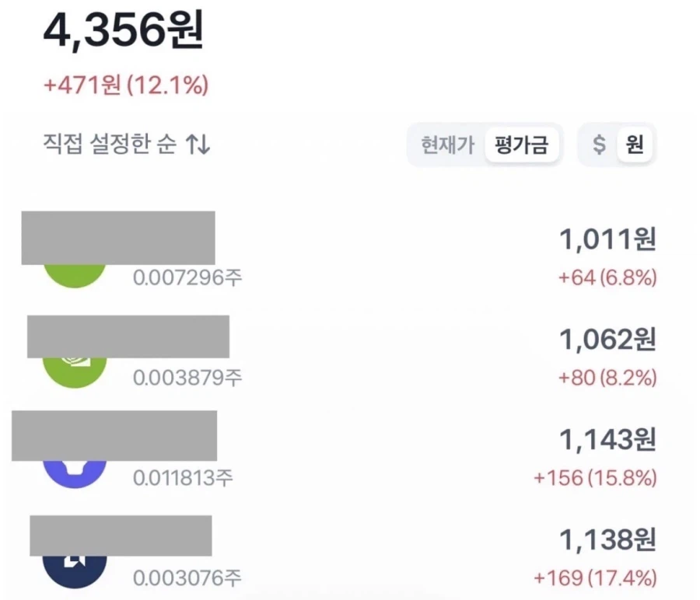Tap the dollar sign currency symbol
Screen dimensions: 700x600
(598, 144)
